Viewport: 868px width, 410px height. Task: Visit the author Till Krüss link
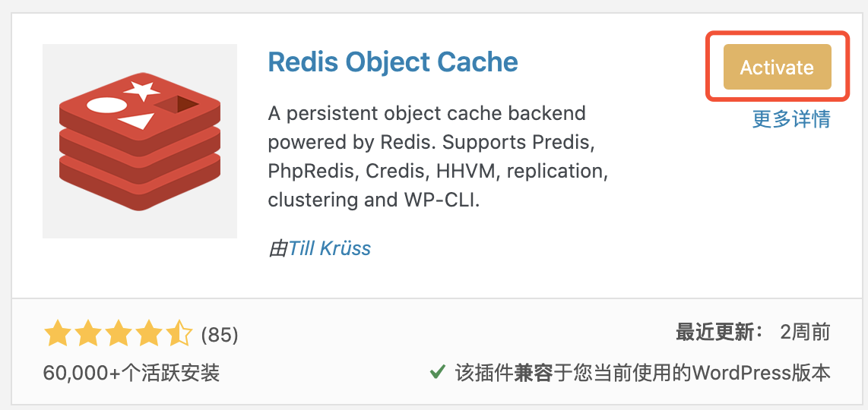point(329,248)
